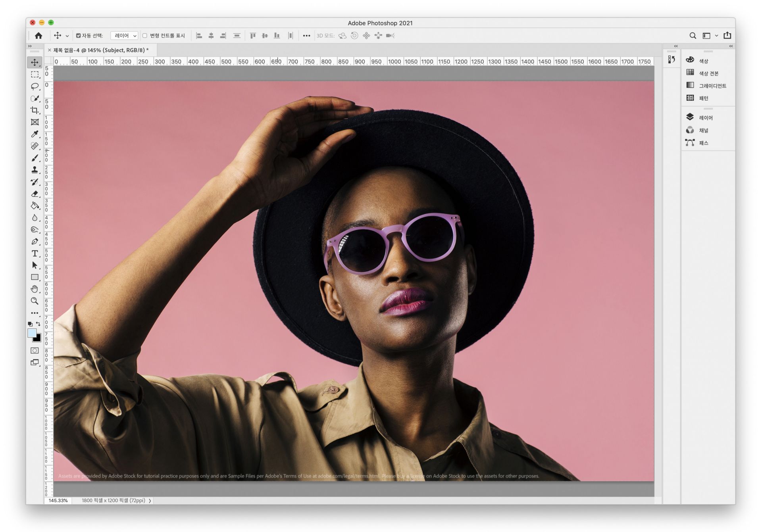Open the 채널 panel tab
Image resolution: width=762 pixels, height=532 pixels.
[x=703, y=130]
